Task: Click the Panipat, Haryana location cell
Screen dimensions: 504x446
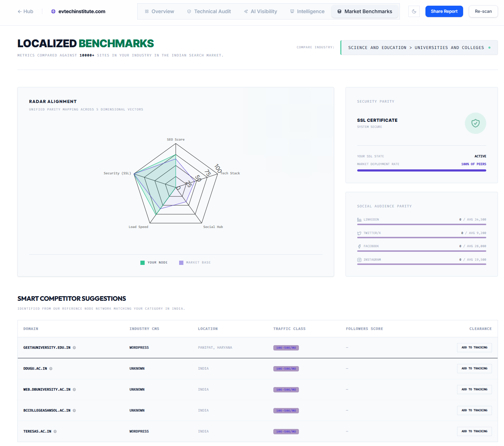Action: click(x=215, y=348)
